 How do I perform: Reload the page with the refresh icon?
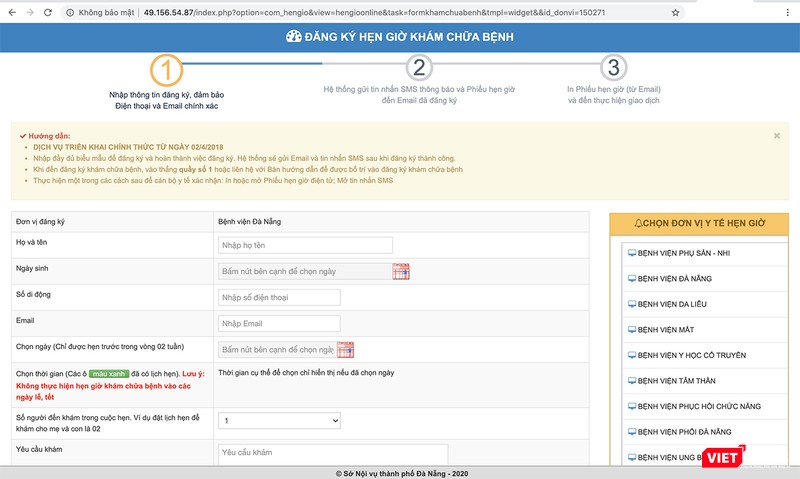point(48,12)
